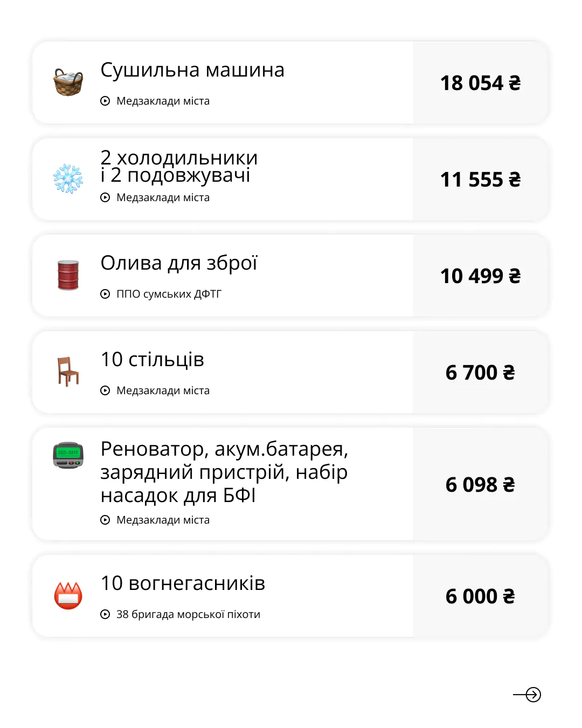
Task: Click the red fire icon for вогнегасників
Action: click(68, 595)
